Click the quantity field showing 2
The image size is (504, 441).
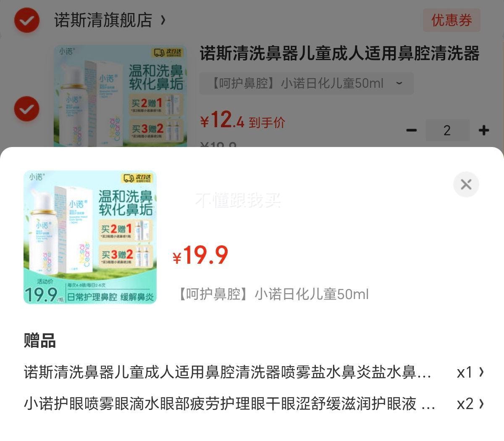447,130
